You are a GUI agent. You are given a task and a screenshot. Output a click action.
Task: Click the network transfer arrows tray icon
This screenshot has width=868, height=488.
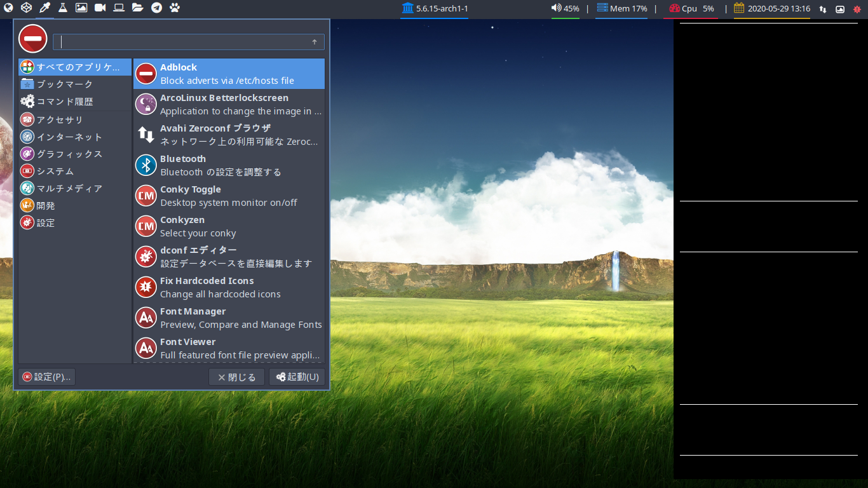(x=823, y=9)
